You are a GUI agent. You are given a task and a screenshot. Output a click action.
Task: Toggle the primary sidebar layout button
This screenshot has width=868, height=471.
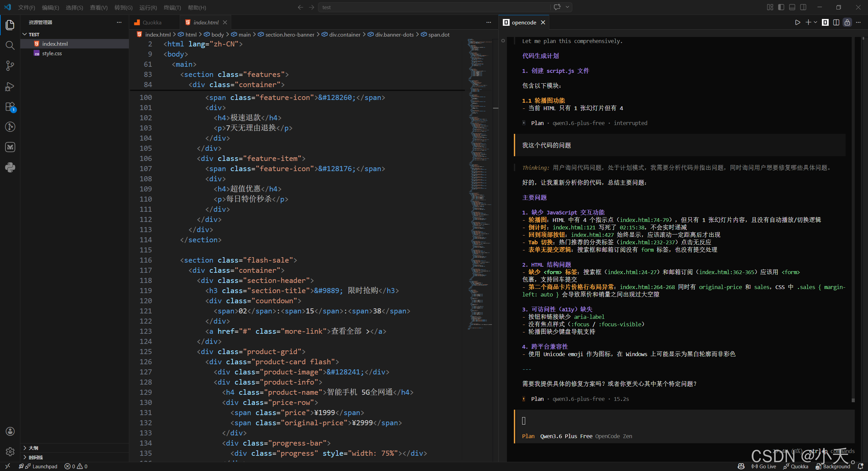[x=781, y=7]
